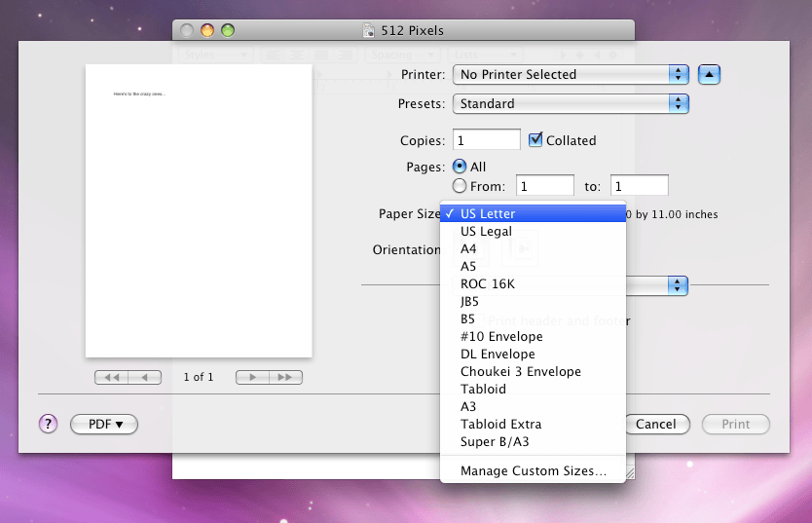The width and height of the screenshot is (812, 523).
Task: Open the PDF options menu button
Action: click(104, 424)
